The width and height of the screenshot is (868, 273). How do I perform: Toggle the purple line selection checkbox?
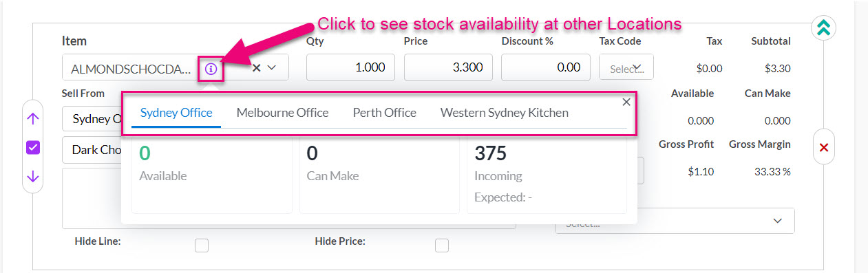click(x=33, y=147)
